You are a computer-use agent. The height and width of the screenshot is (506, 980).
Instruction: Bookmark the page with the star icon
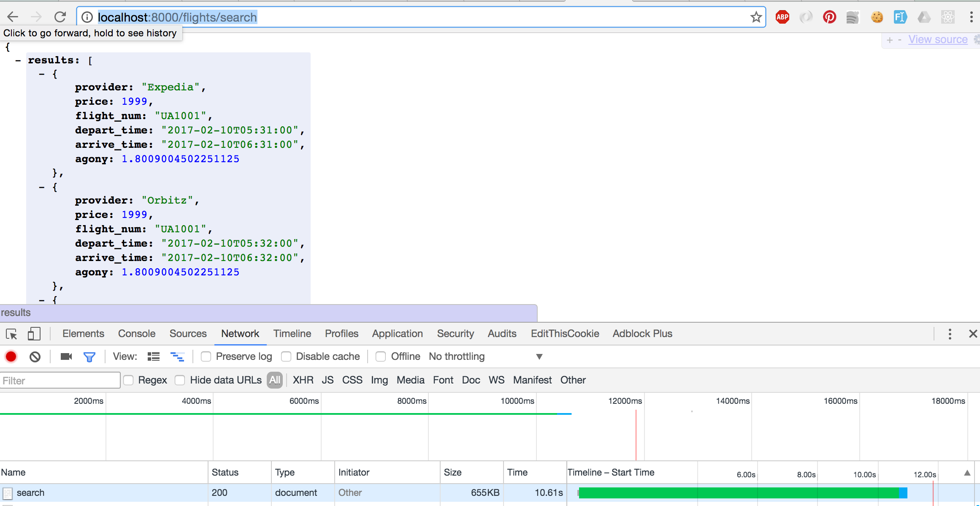pos(755,17)
